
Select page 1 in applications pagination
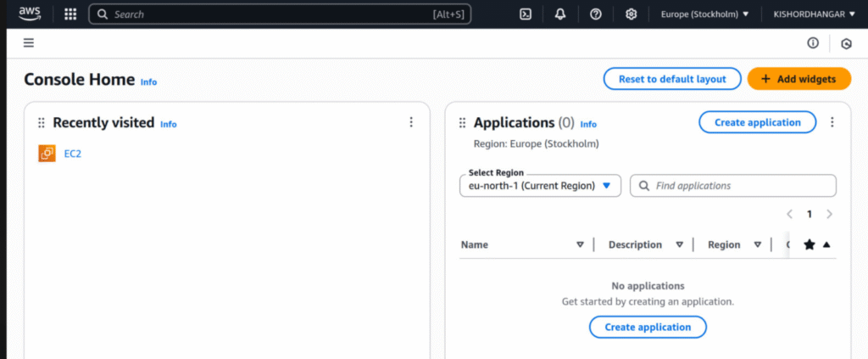pyautogui.click(x=810, y=214)
